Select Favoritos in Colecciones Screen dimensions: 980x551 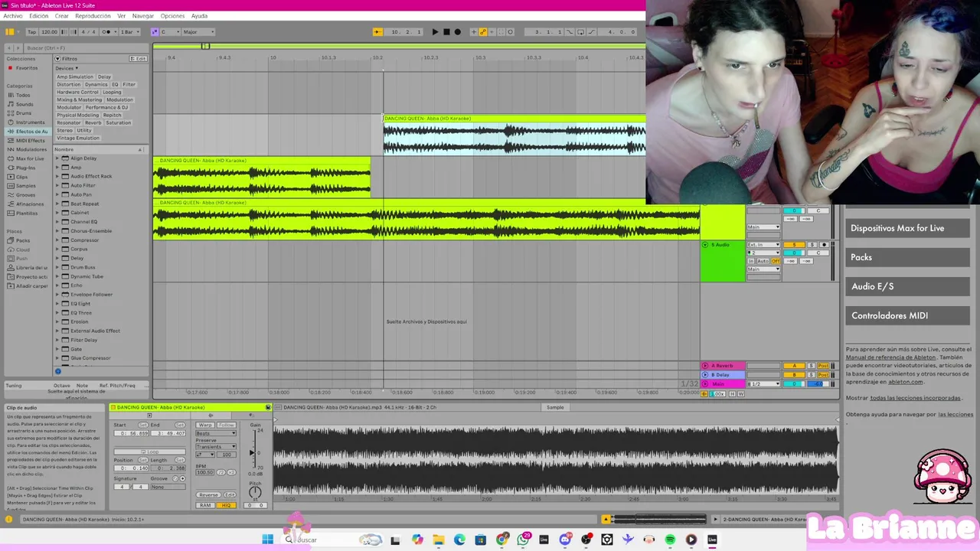27,68
